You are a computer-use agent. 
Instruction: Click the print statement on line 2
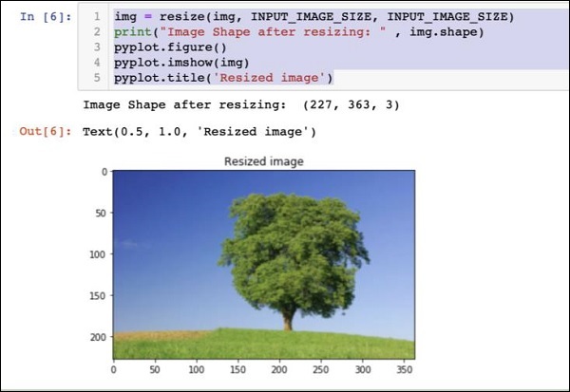(x=299, y=32)
